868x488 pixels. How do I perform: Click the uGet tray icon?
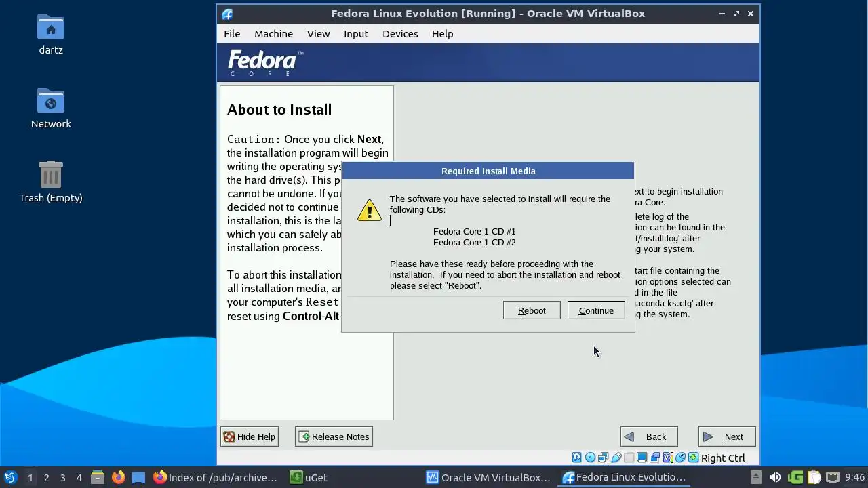[795, 477]
